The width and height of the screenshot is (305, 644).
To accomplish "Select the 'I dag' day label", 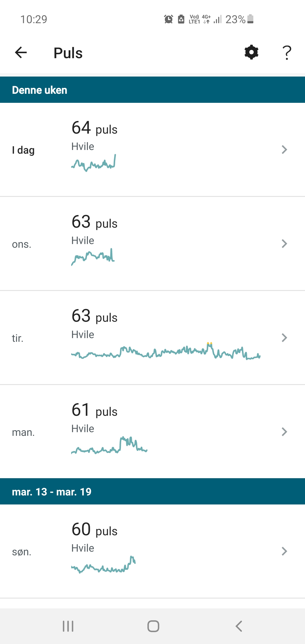I will 23,150.
